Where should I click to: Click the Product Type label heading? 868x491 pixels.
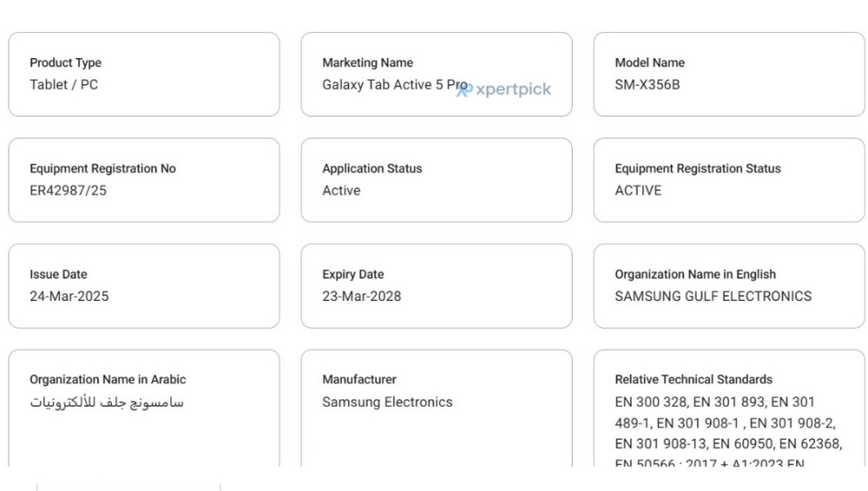(65, 62)
